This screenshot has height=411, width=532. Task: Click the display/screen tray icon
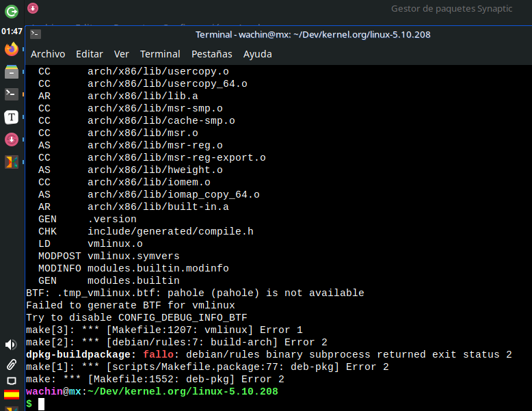12,381
